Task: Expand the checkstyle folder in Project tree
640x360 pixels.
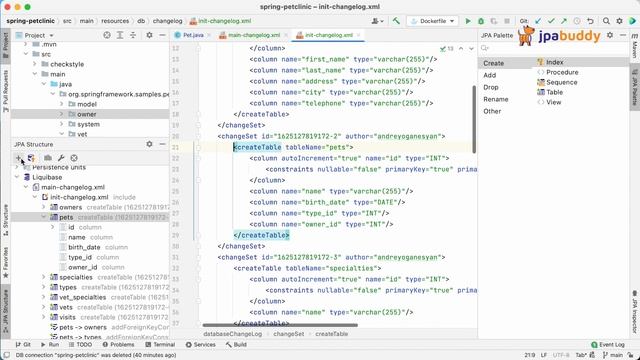Action: pyautogui.click(x=35, y=64)
